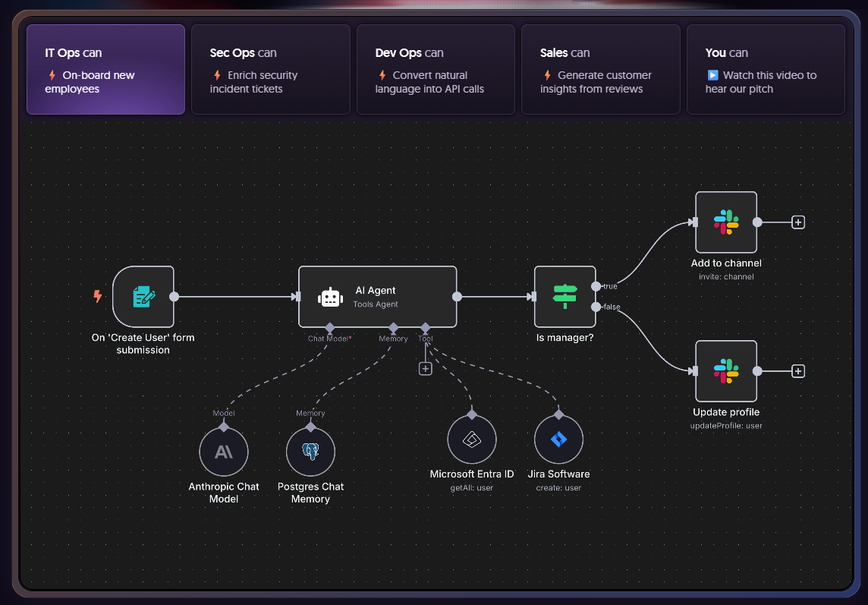Select the 'Dev Ops can' tab
868x605 pixels.
pyautogui.click(x=436, y=69)
